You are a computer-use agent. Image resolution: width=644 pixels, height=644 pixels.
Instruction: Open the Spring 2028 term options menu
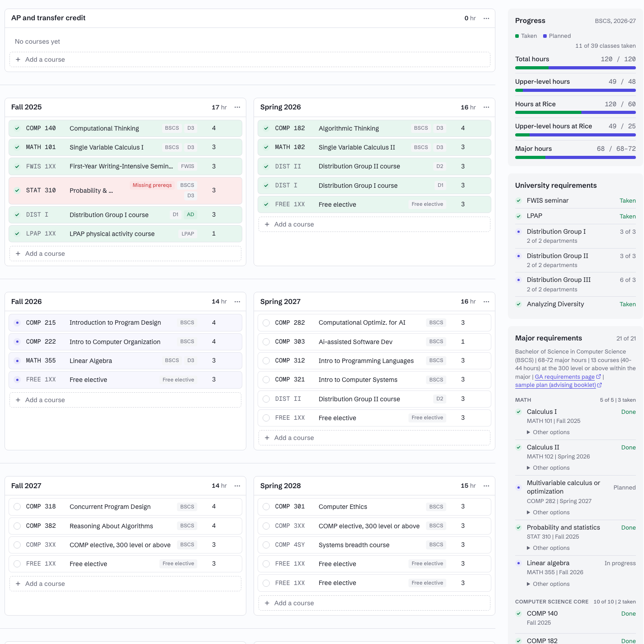[486, 486]
